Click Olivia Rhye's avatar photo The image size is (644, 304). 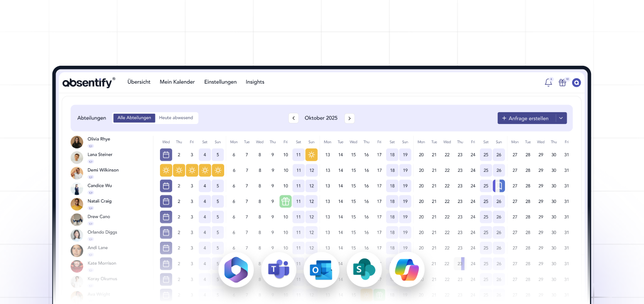[77, 142]
